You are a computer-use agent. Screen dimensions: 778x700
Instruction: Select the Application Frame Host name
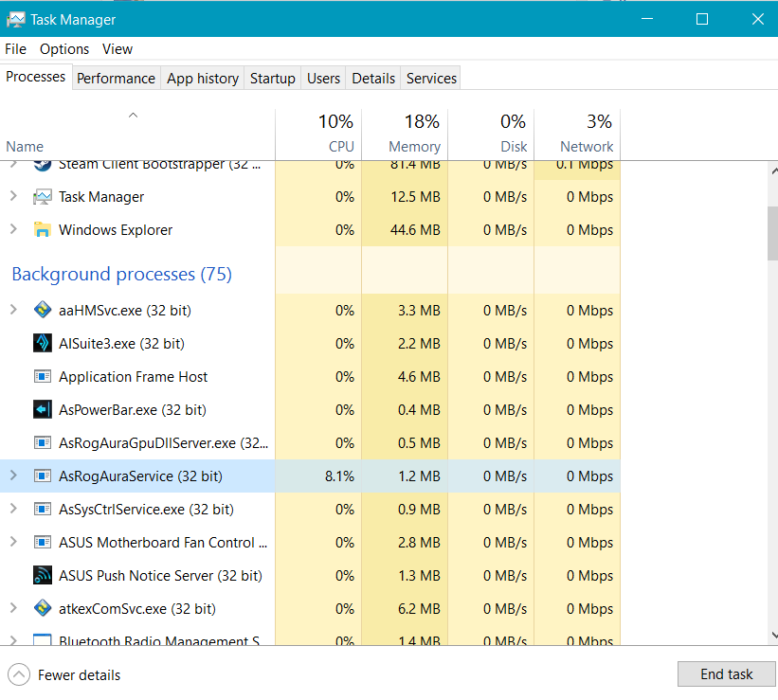(133, 377)
